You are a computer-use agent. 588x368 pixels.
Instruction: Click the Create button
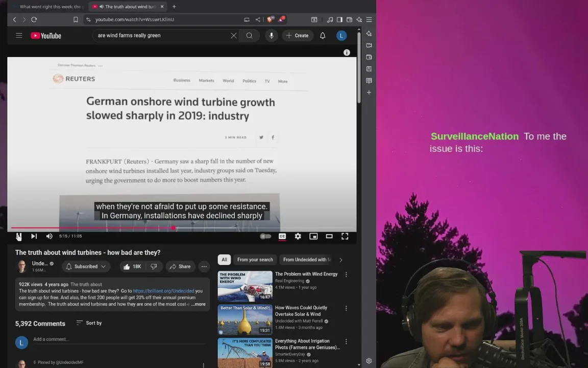[x=298, y=36]
